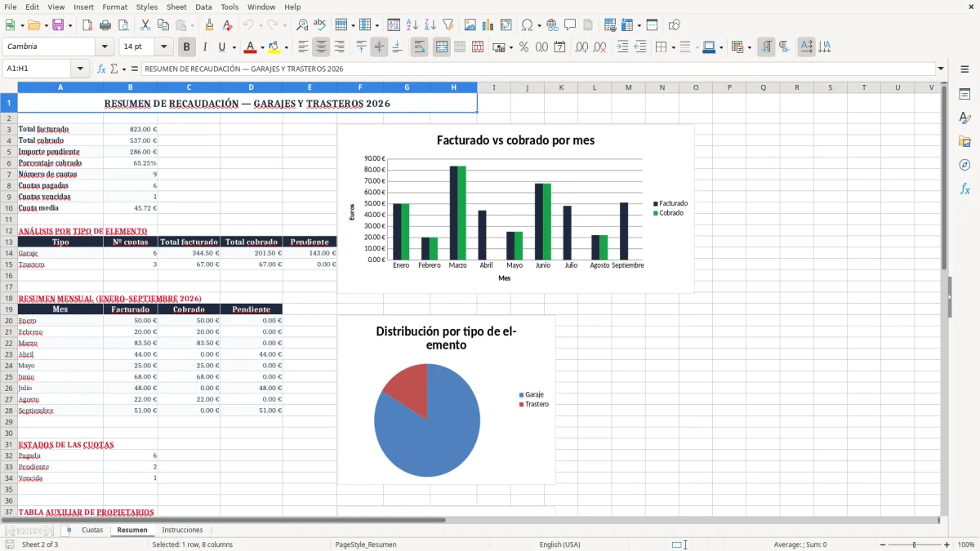
Task: Toggle Center Horizontally alignment
Action: tap(321, 47)
